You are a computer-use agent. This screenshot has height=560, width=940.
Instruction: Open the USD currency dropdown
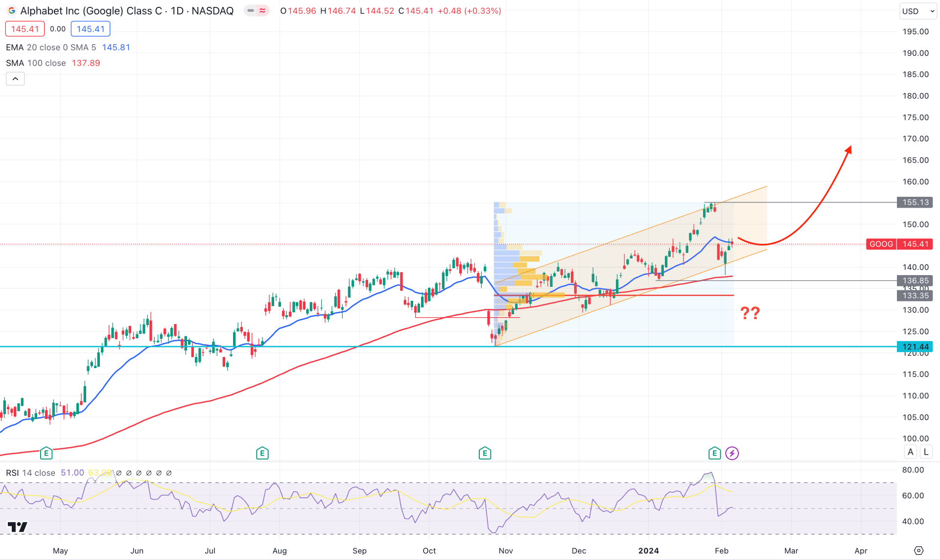click(918, 11)
